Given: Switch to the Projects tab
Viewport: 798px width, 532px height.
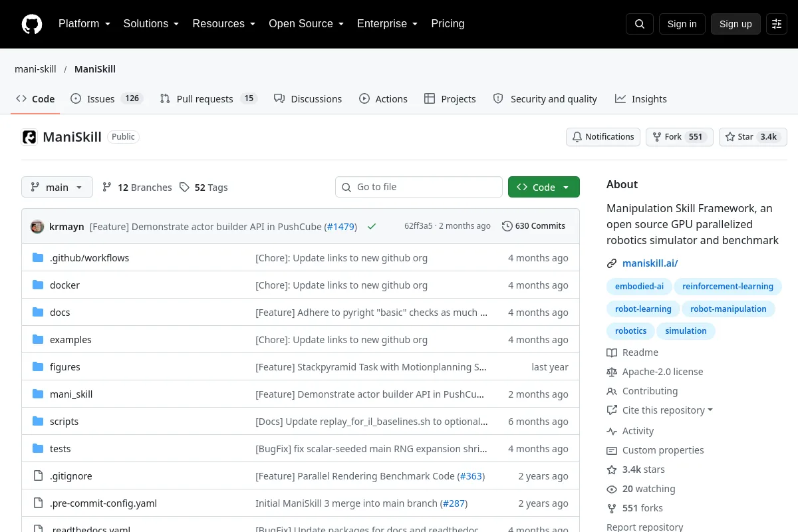Looking at the screenshot, I should (x=450, y=99).
